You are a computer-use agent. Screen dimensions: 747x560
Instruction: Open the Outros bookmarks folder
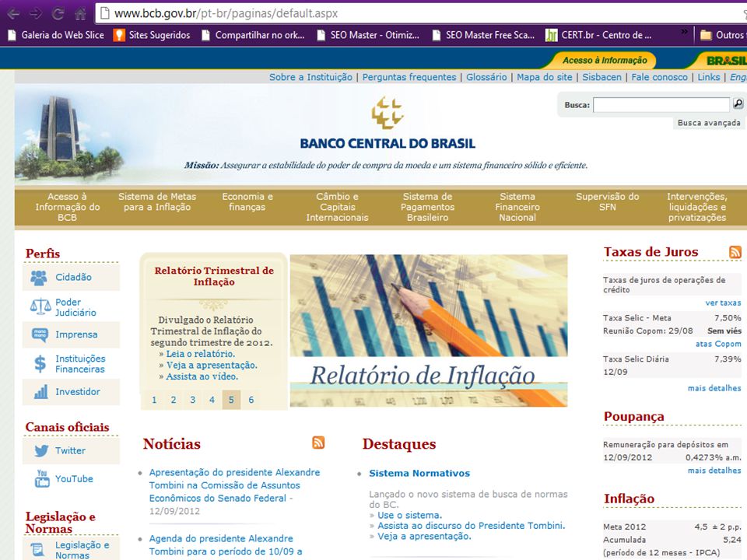[723, 35]
